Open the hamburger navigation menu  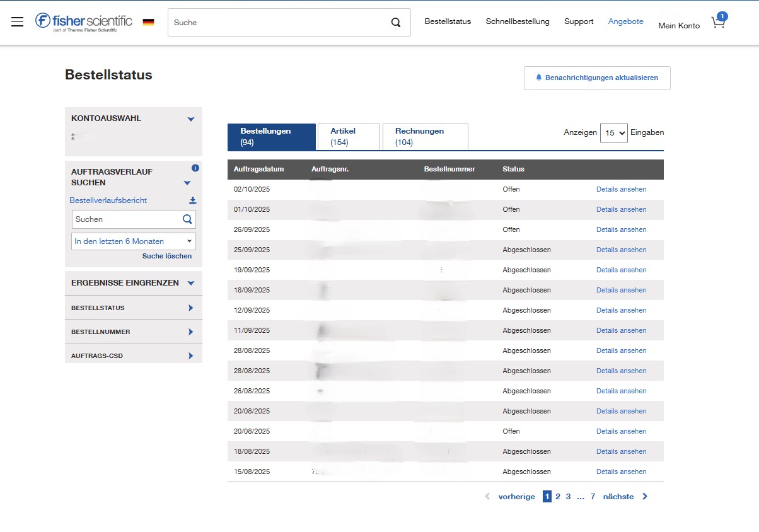pos(18,22)
